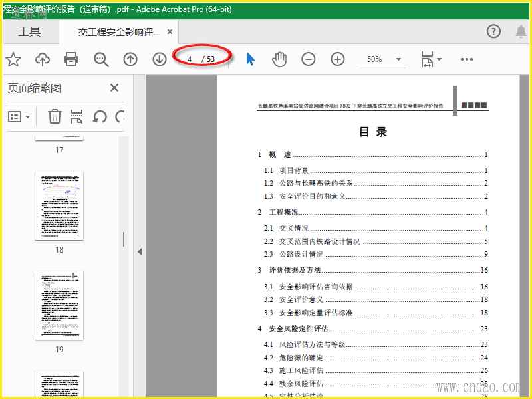The image size is (532, 399).
Task: Click contents entry 3.3 安全影响定量评估标准
Action: (376, 313)
